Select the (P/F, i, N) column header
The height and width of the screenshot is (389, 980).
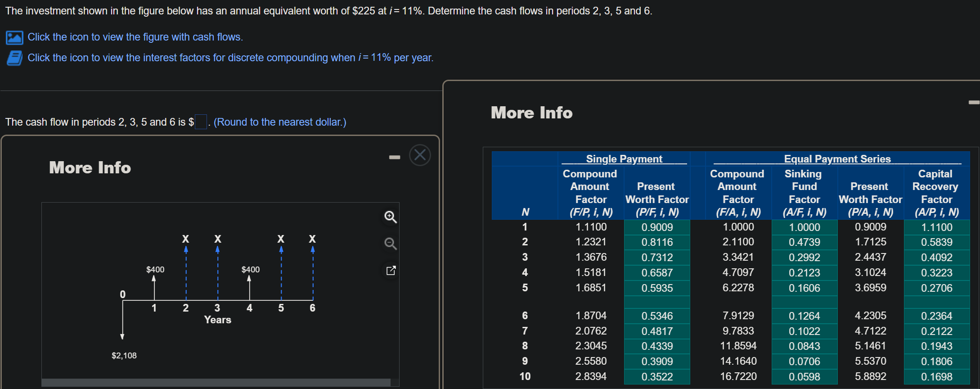point(657,212)
